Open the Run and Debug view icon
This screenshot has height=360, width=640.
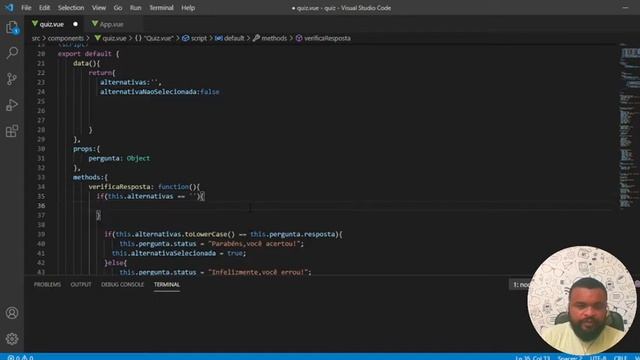point(12,105)
